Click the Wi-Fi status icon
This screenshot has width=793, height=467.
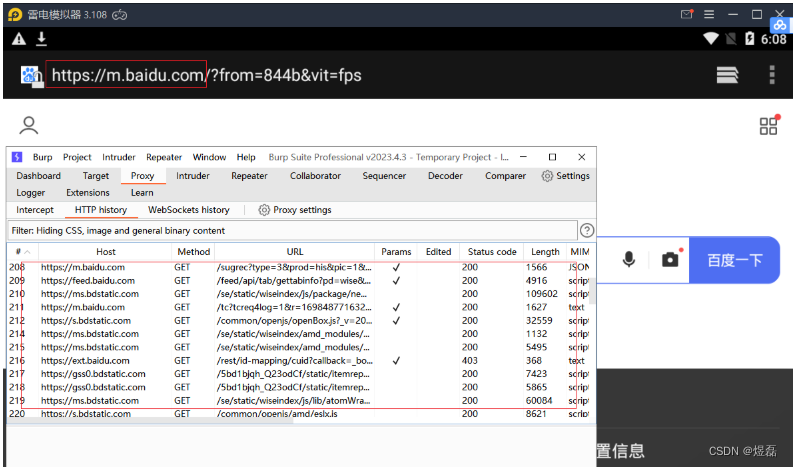[711, 38]
